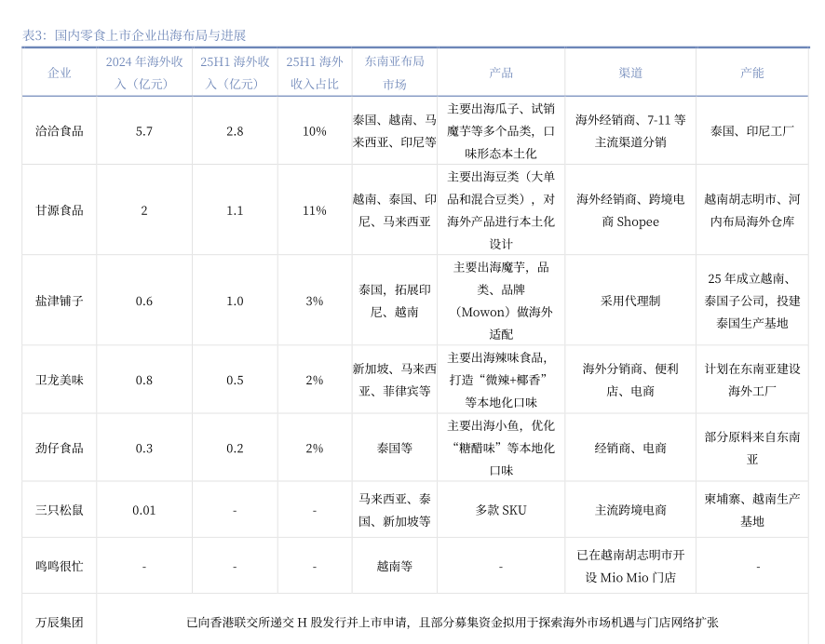Select the "盐津铺子" company cell
This screenshot has height=644, width=825.
[x=60, y=301]
